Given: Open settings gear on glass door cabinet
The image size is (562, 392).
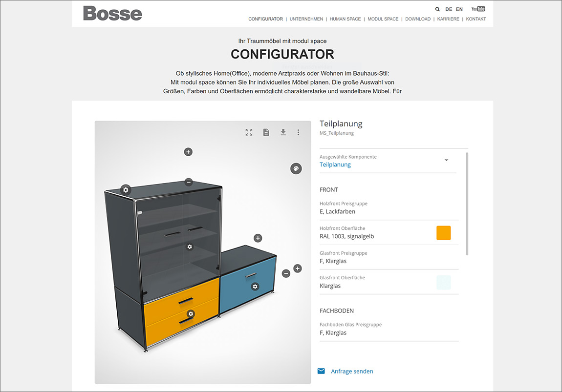Looking at the screenshot, I should coord(190,247).
